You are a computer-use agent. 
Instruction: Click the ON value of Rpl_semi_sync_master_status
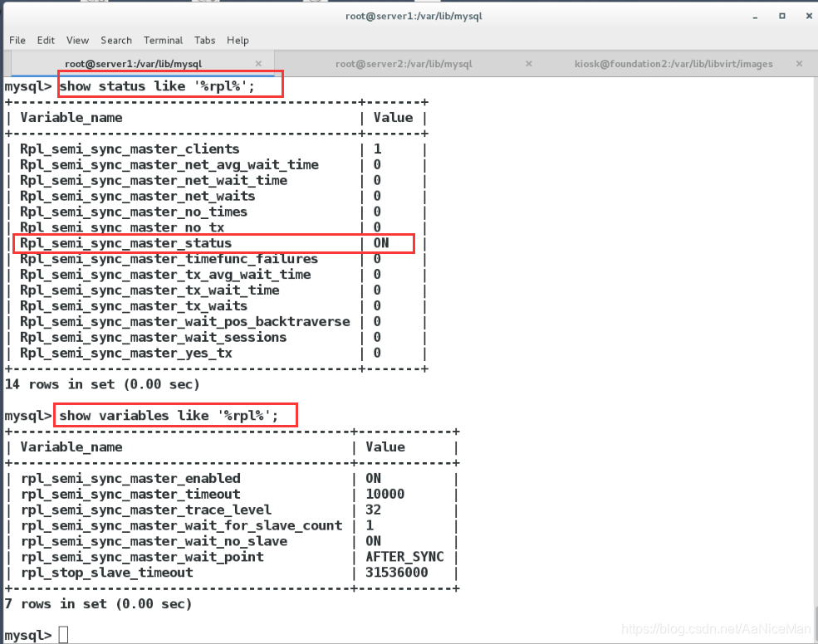(381, 243)
